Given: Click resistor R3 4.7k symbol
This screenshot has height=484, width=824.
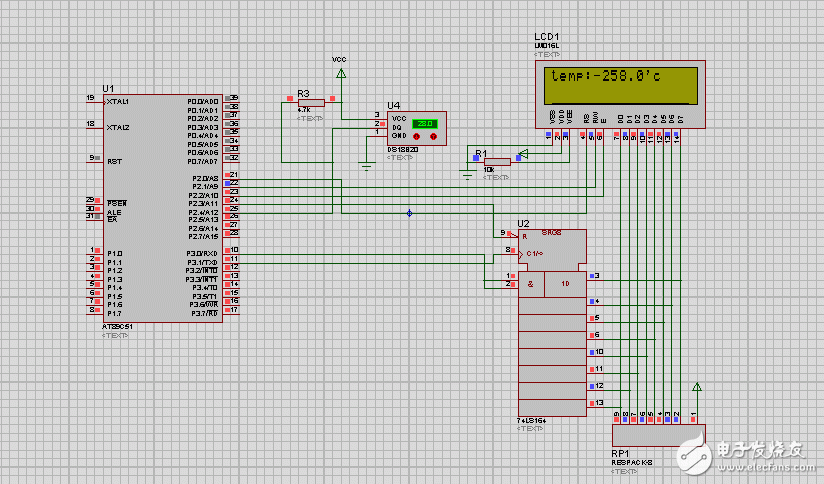Looking at the screenshot, I should click(311, 101).
